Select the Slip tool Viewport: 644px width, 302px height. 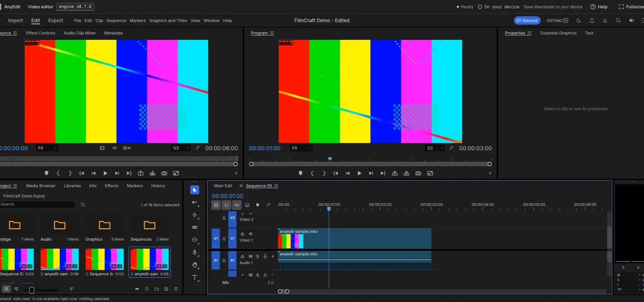195,240
